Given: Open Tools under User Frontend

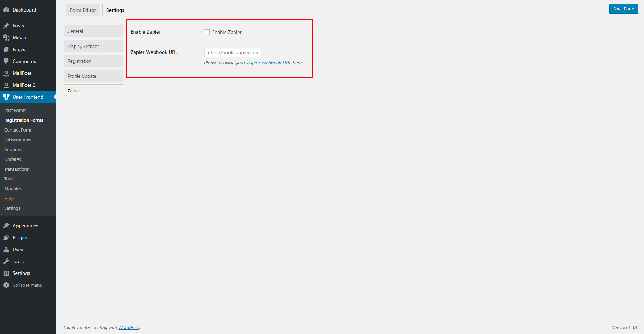Looking at the screenshot, I should 9,179.
